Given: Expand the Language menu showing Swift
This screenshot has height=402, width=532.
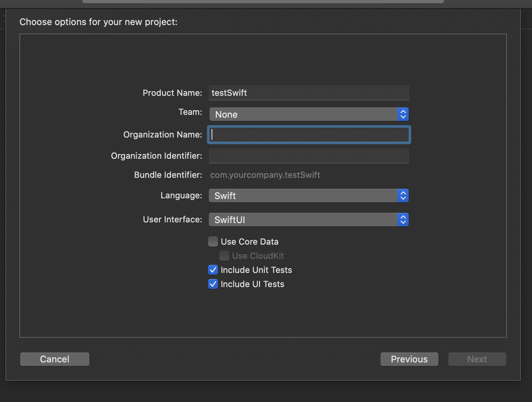Looking at the screenshot, I should (303, 196).
